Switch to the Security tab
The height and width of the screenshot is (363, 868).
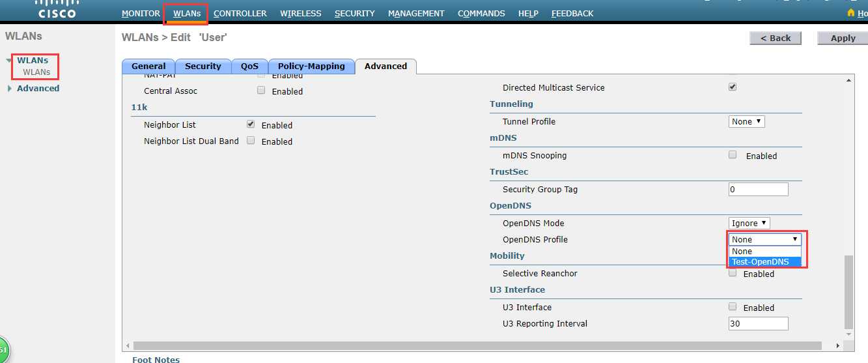(x=203, y=66)
